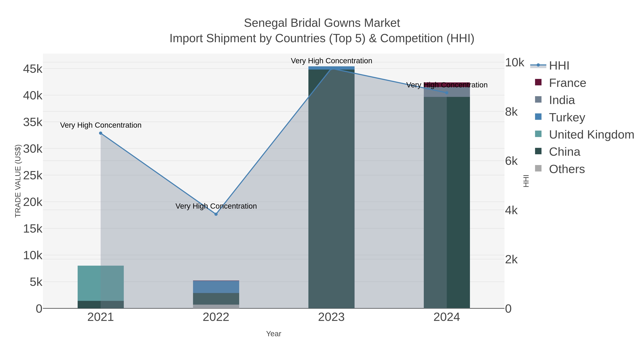Select the 2022 HHI data point
Viewport: 644px width, 362px height.
pyautogui.click(x=216, y=214)
